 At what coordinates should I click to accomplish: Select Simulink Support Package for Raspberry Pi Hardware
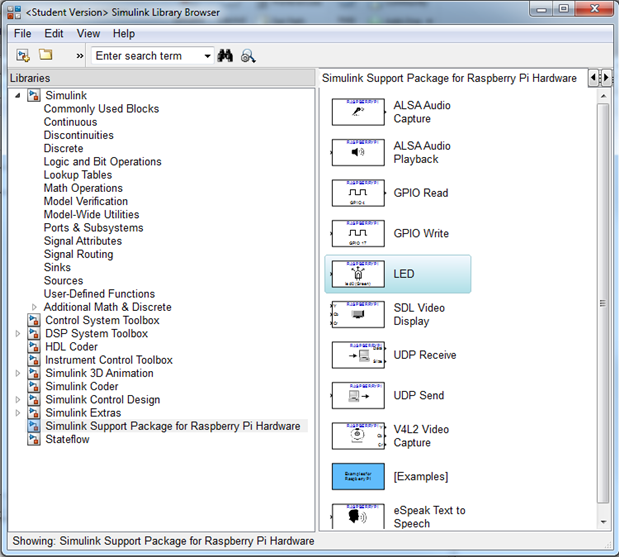pos(173,426)
